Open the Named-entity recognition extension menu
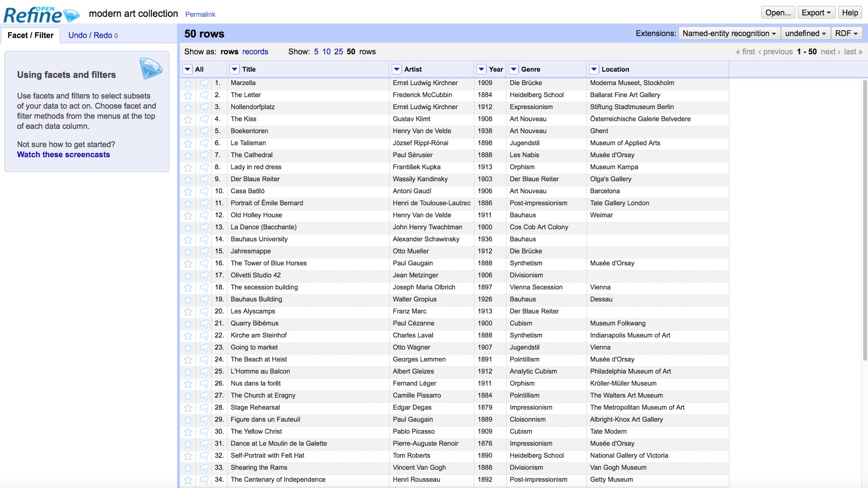 point(729,33)
